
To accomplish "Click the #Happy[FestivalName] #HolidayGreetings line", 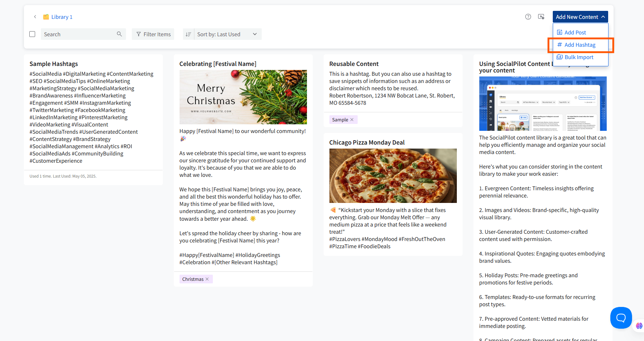I will point(230,255).
